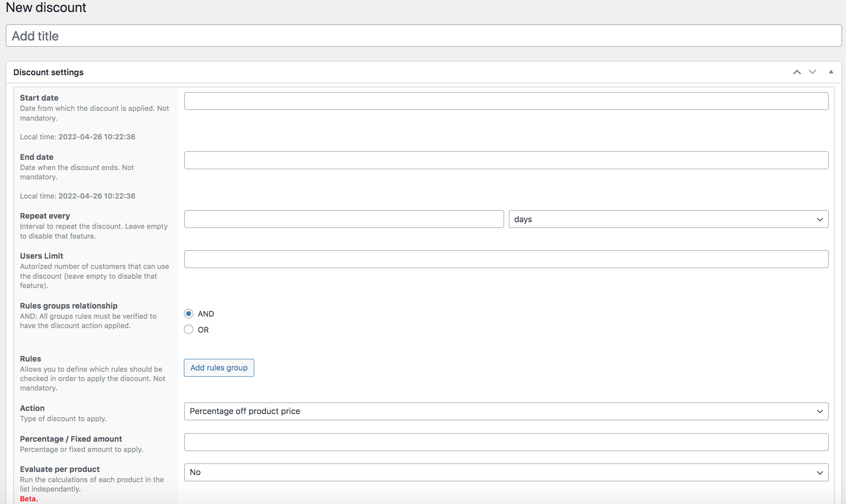Screen dimensions: 846x504
Task: Click the End date input
Action: coord(506,160)
